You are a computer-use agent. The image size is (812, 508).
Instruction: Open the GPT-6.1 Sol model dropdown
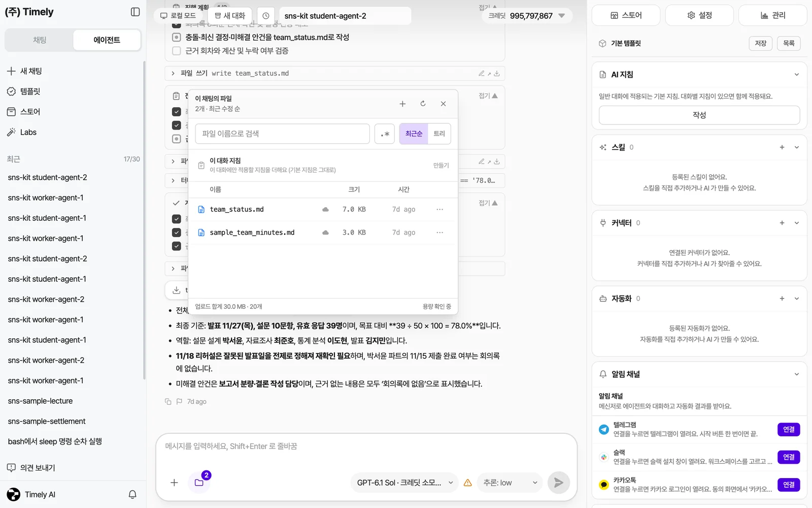tap(404, 483)
